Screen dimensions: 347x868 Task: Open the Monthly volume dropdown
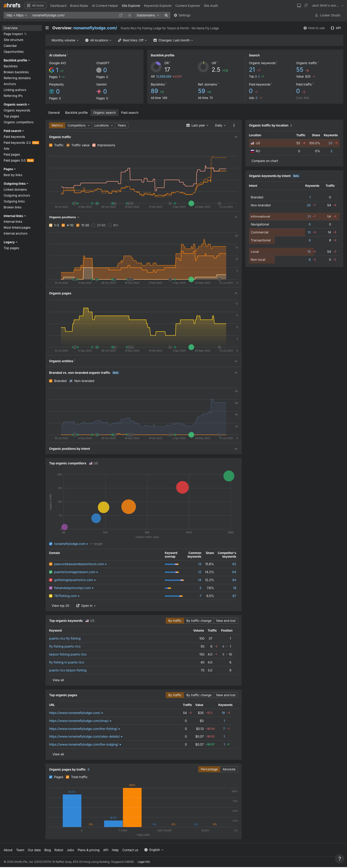pyautogui.click(x=65, y=40)
